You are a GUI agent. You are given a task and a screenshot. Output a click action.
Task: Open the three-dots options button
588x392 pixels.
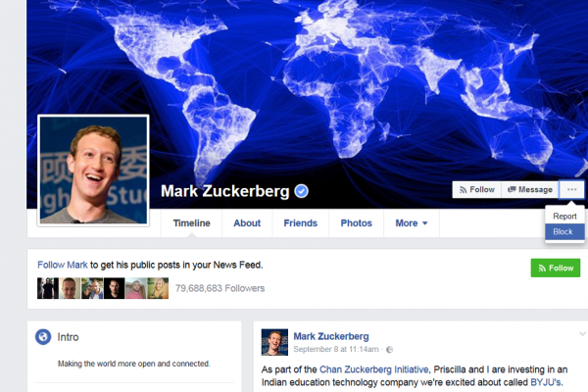571,189
